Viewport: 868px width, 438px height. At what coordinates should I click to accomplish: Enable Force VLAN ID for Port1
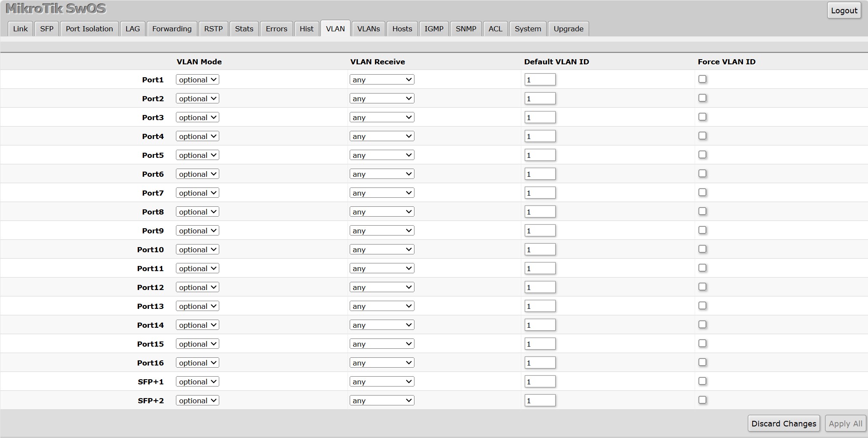click(702, 79)
